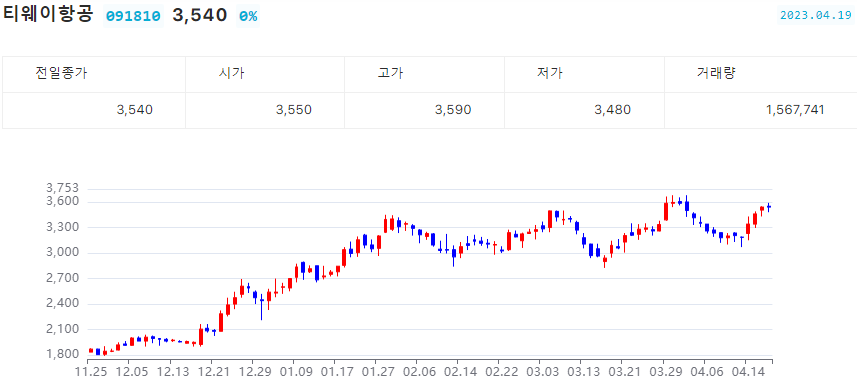Screen dimensions: 857x382
Task: Click the 0% change badge
Action: tap(248, 16)
